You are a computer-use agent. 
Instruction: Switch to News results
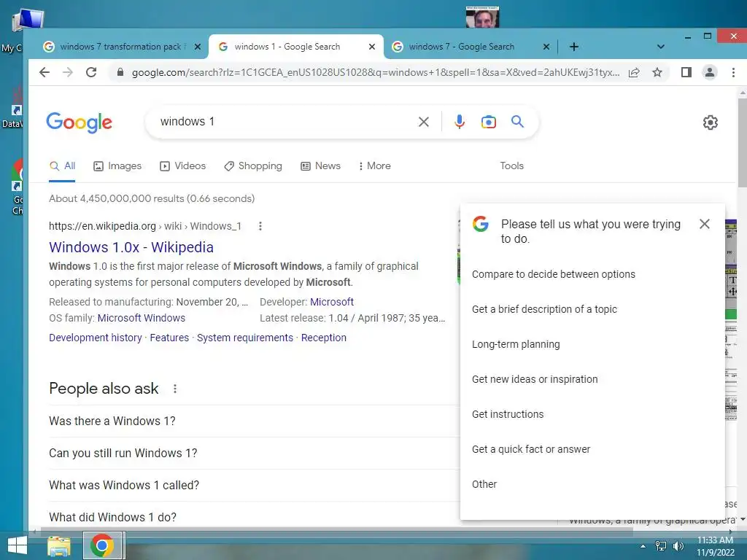point(321,166)
